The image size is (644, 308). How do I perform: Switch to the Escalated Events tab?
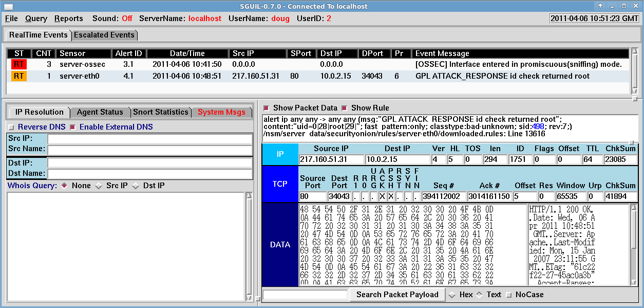pos(104,35)
